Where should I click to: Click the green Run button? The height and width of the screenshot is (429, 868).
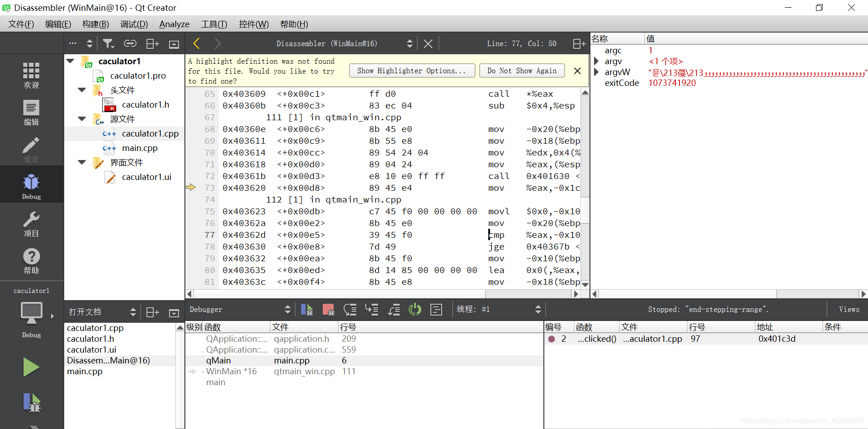tap(31, 367)
